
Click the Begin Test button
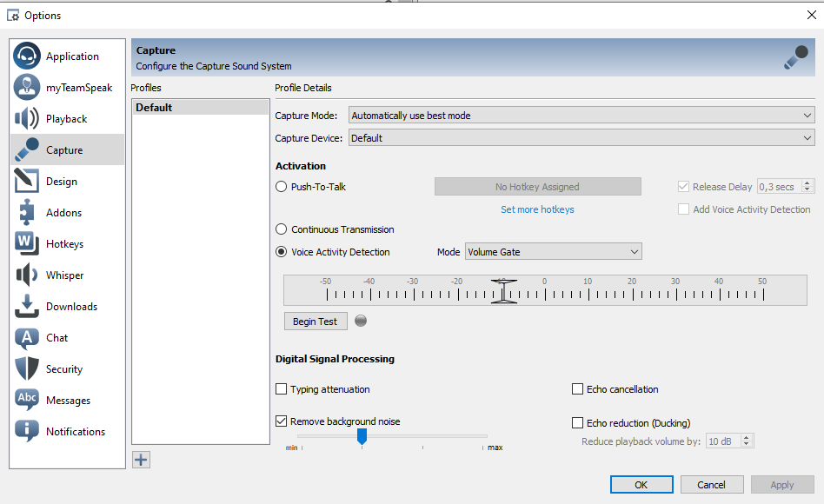click(x=316, y=322)
